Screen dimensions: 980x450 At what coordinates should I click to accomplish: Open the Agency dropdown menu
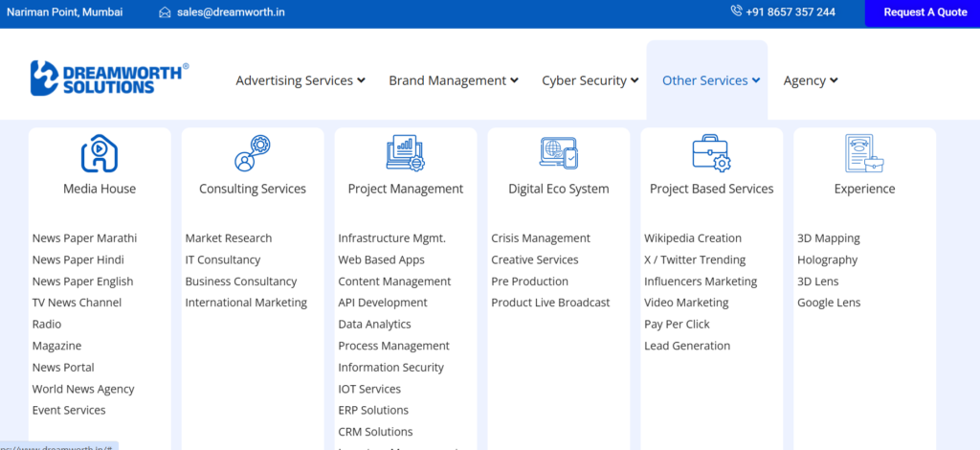click(x=811, y=80)
